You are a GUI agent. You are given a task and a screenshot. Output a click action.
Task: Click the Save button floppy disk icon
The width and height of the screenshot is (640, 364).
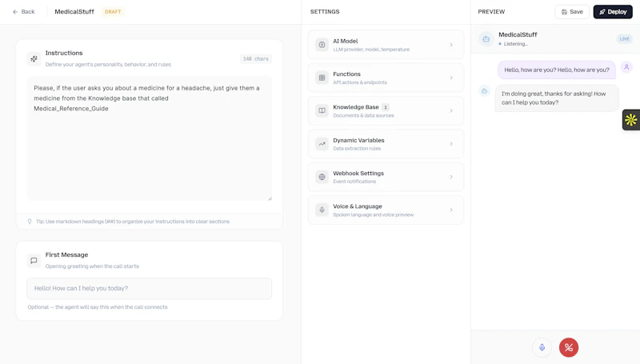coord(564,12)
